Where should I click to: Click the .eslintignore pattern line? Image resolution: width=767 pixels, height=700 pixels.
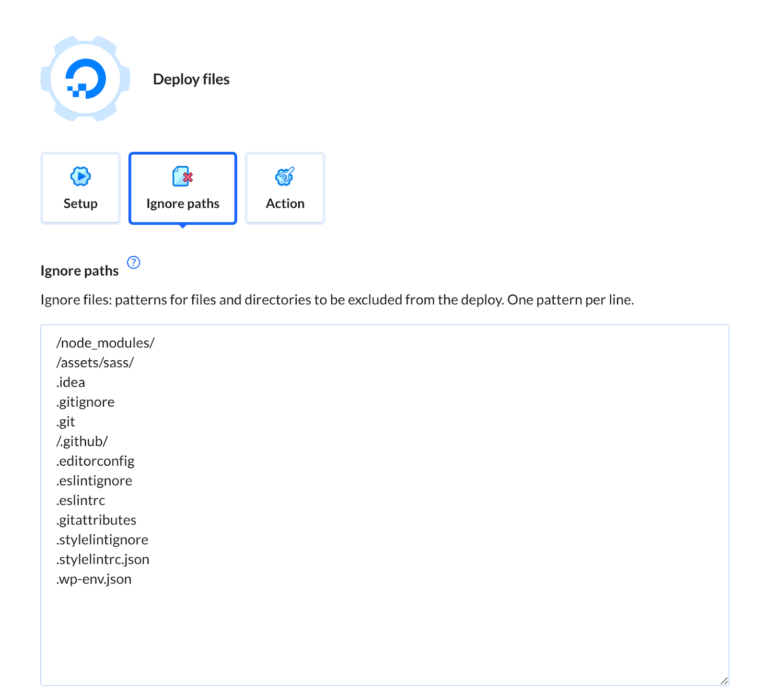click(94, 481)
